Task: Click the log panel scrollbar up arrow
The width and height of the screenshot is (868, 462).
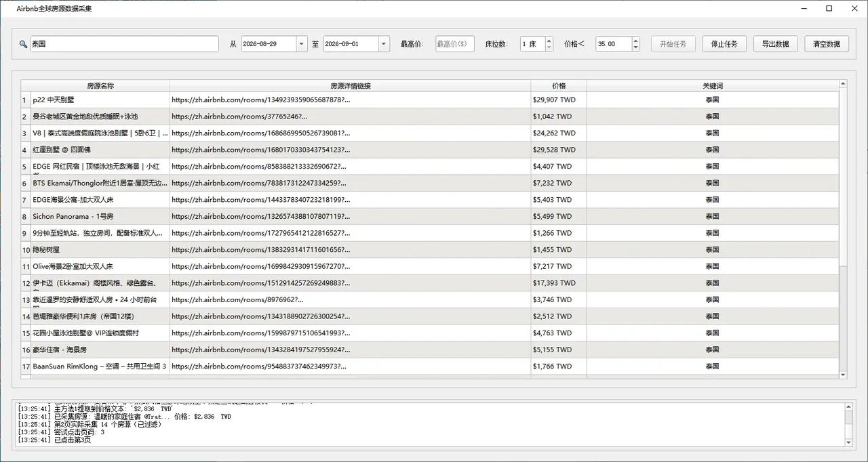Action: tap(848, 406)
